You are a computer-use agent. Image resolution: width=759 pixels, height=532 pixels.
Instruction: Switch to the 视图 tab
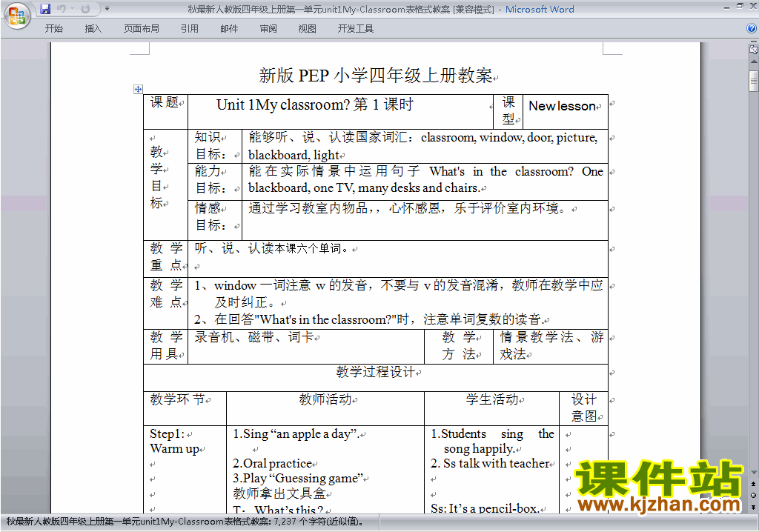pos(308,29)
